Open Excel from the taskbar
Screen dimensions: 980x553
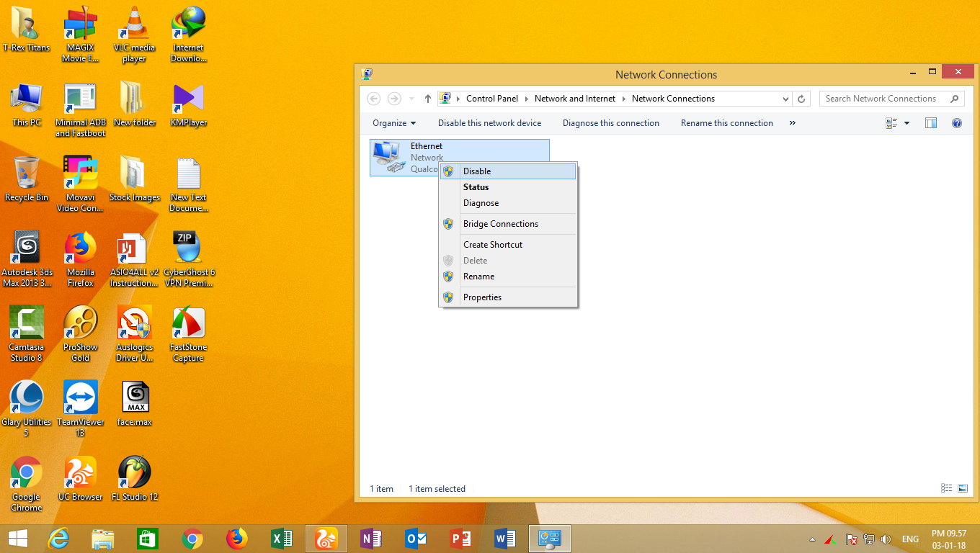tap(281, 539)
